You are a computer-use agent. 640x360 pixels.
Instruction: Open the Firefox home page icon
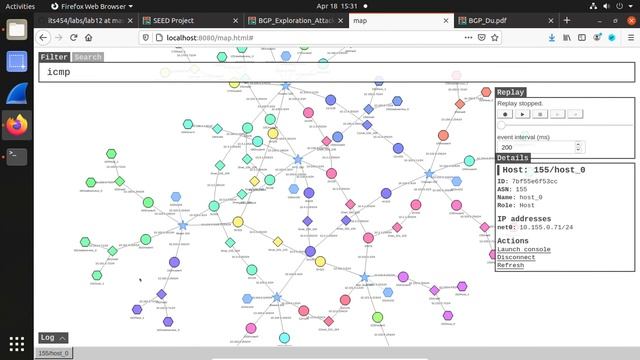tap(89, 38)
